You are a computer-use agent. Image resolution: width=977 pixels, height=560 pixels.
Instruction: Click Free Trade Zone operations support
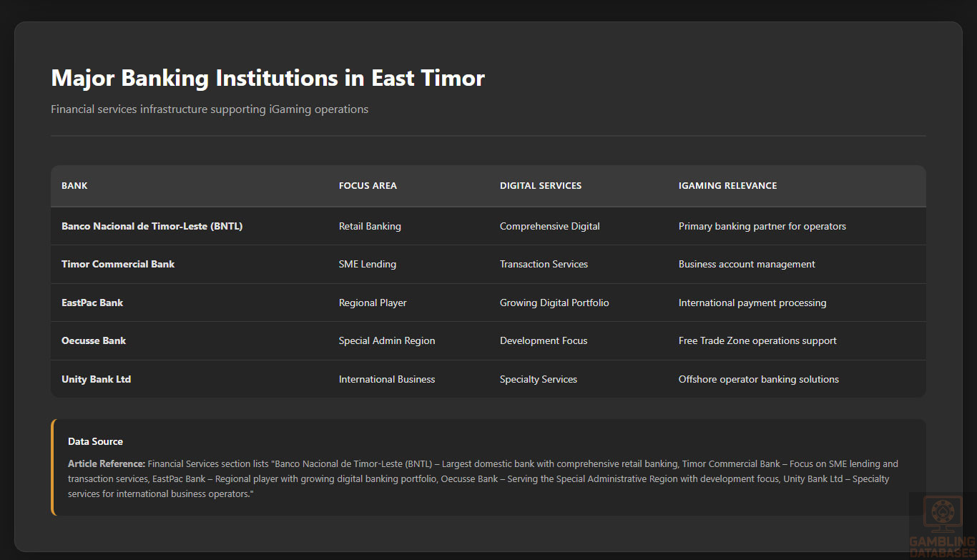pyautogui.click(x=757, y=340)
